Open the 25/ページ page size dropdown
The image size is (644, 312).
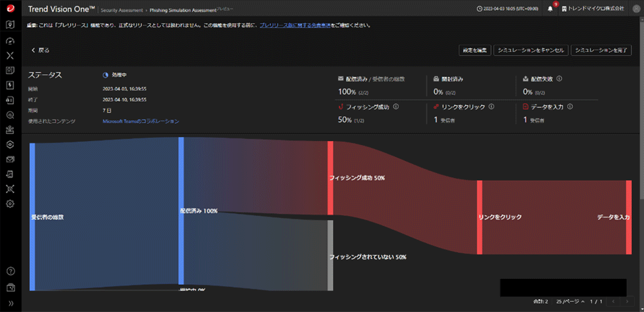[570, 301]
